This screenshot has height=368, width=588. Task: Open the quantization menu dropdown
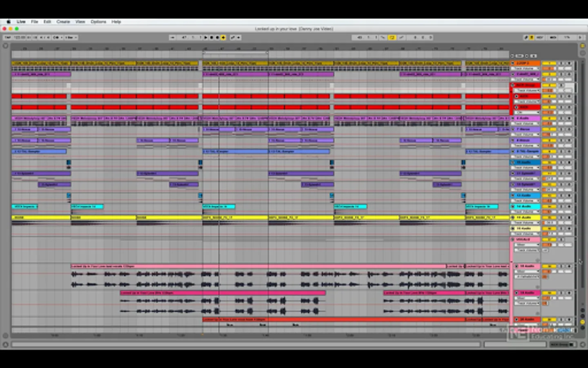(x=71, y=37)
